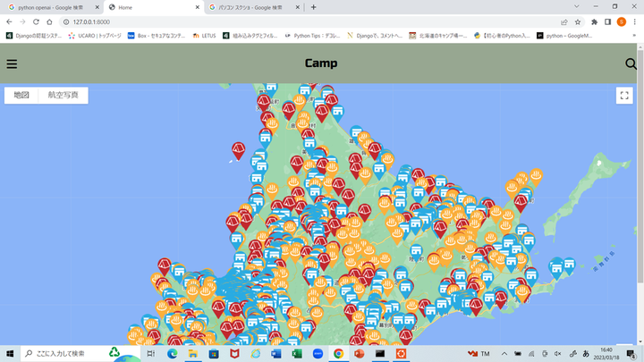Screen dimensions: 644x362
Task: Reload the current page
Action: pos(37,21)
